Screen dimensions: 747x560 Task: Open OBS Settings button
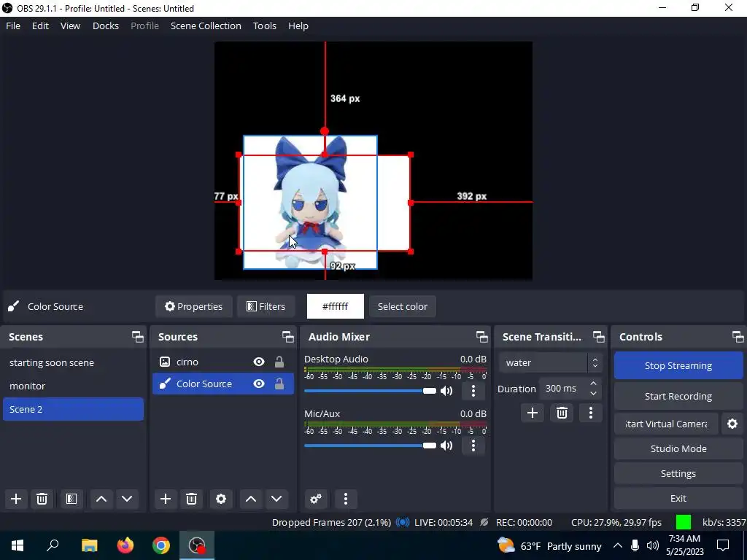click(678, 473)
